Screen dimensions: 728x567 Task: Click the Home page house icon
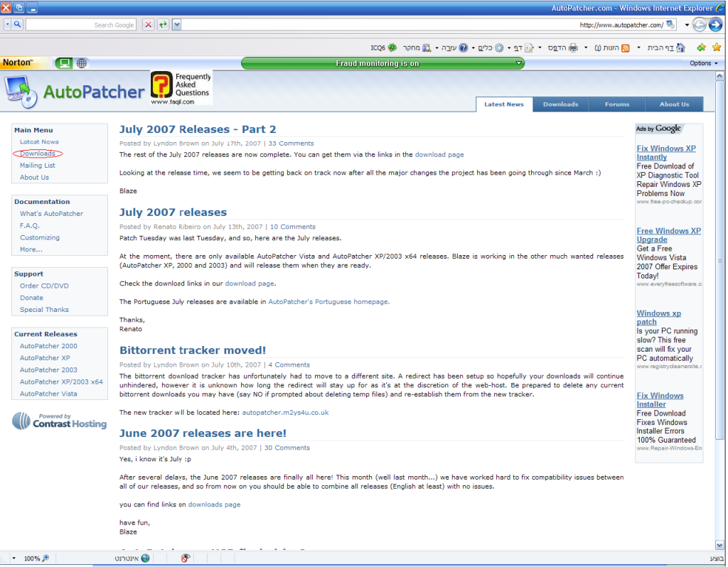point(680,48)
